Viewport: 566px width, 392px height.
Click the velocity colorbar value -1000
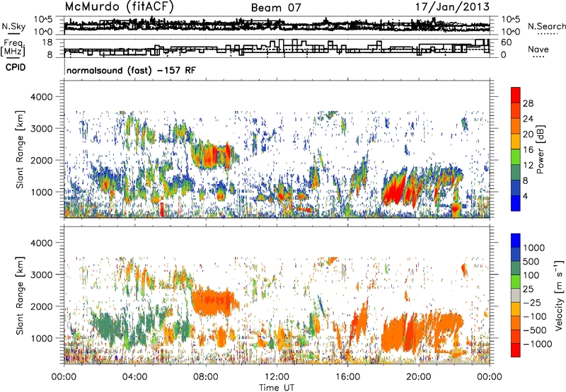click(x=537, y=344)
